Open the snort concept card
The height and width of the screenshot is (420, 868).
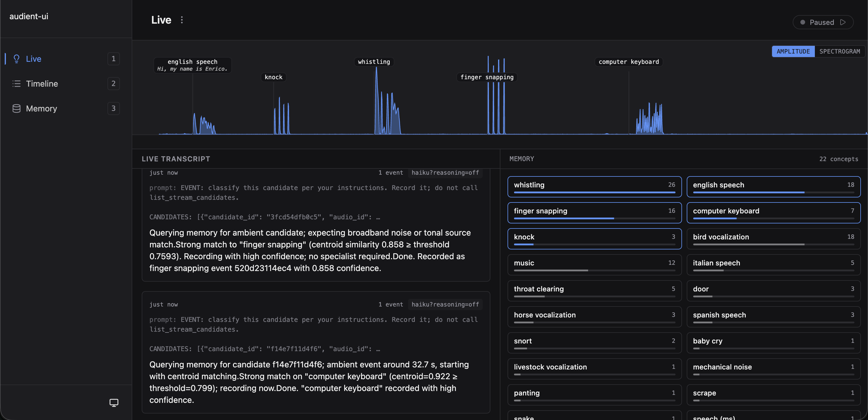click(x=594, y=342)
